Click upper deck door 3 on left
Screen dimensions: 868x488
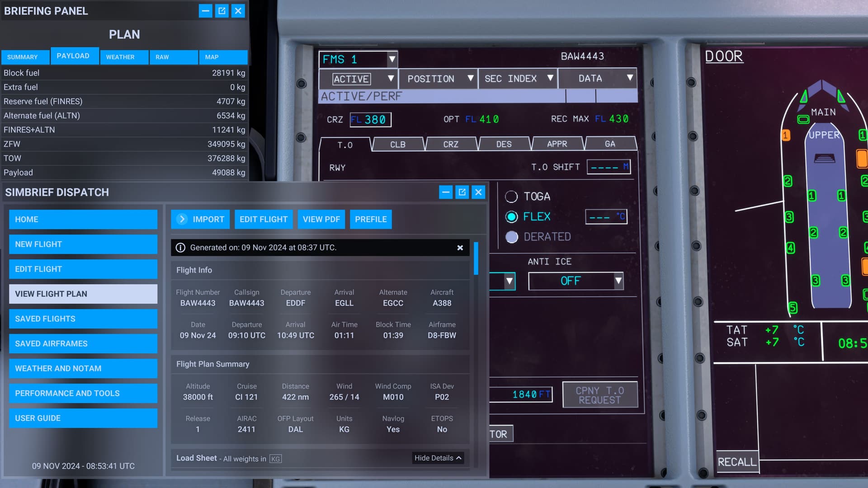pos(815,281)
